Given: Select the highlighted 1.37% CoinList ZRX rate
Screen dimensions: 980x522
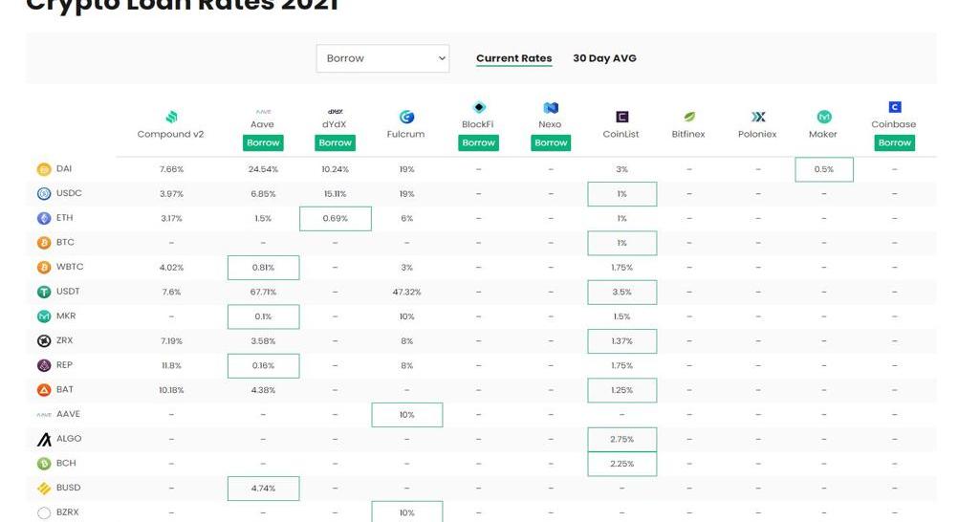Looking at the screenshot, I should [x=621, y=341].
